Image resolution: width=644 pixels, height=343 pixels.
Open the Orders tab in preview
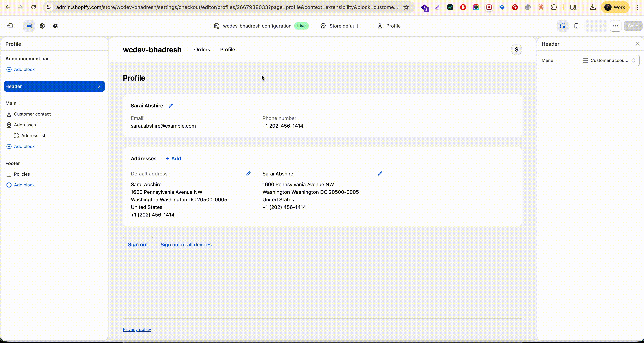[x=202, y=50]
